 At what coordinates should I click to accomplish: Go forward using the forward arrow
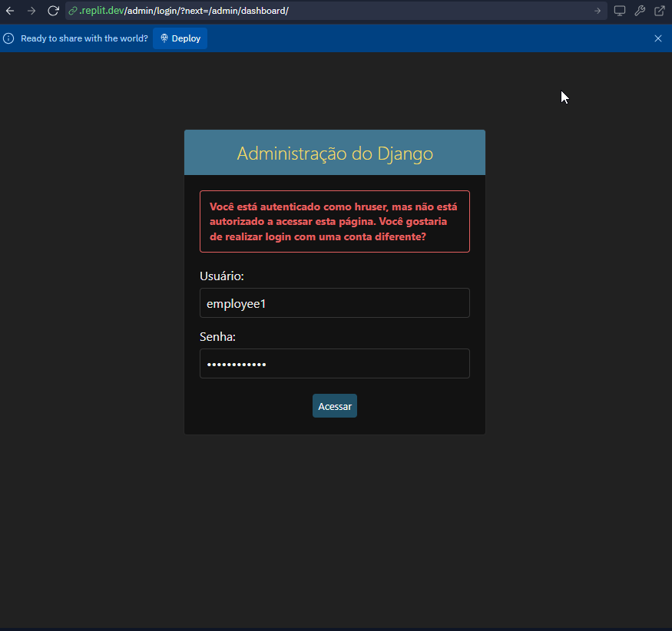tap(31, 11)
